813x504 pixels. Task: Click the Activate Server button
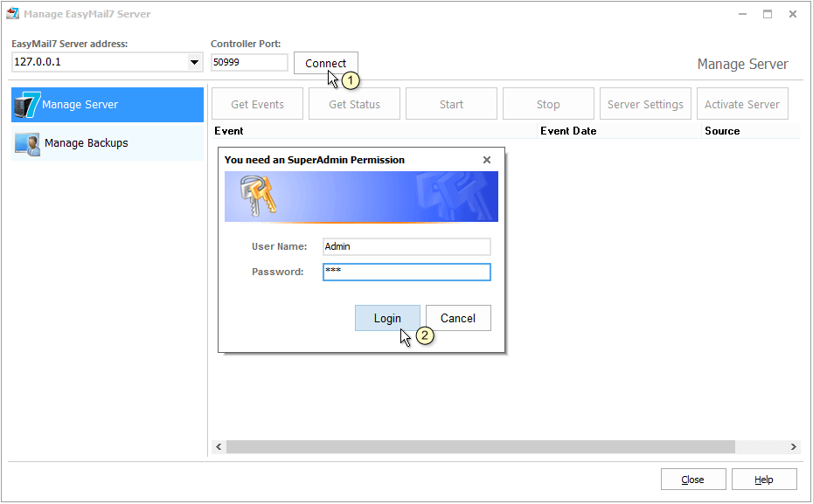[742, 104]
